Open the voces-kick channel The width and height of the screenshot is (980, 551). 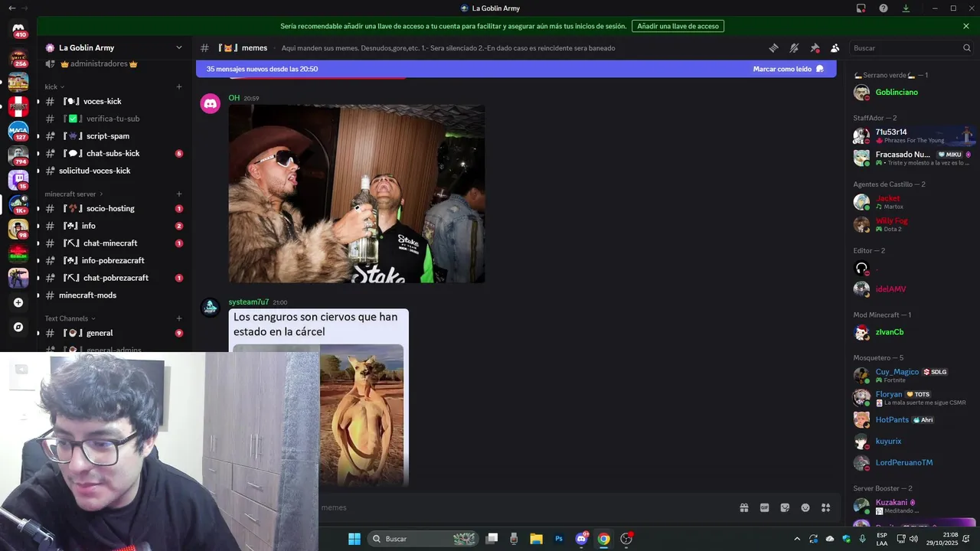tap(114, 101)
